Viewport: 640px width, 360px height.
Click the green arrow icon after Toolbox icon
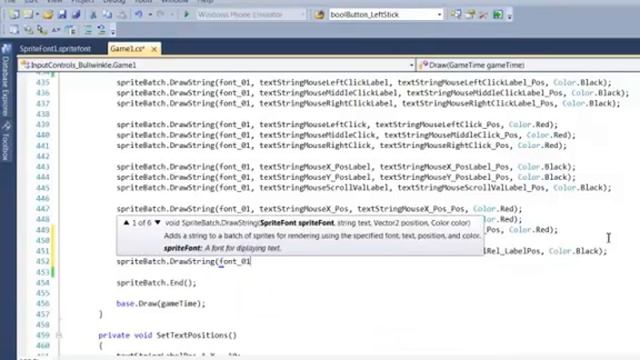(498, 15)
